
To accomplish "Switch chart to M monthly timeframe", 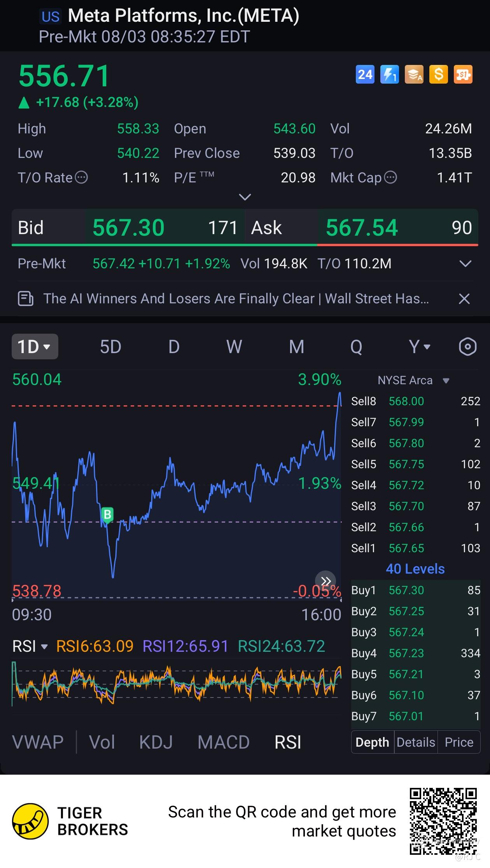I will click(296, 346).
